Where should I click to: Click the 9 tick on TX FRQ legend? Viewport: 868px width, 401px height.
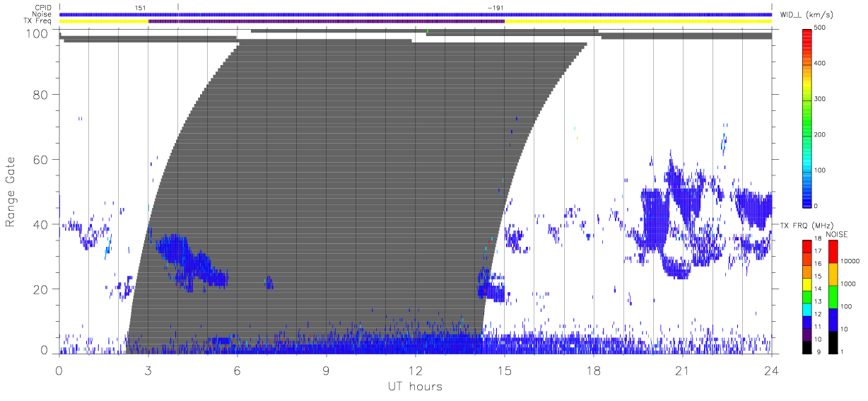pyautogui.click(x=817, y=351)
